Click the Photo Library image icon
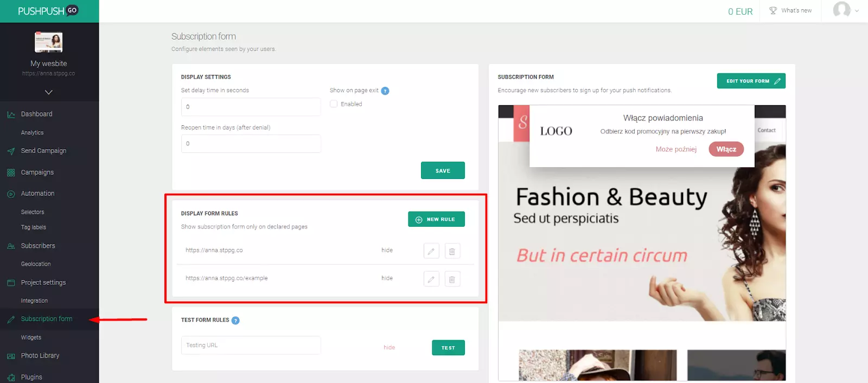This screenshot has width=868, height=383. click(x=11, y=356)
